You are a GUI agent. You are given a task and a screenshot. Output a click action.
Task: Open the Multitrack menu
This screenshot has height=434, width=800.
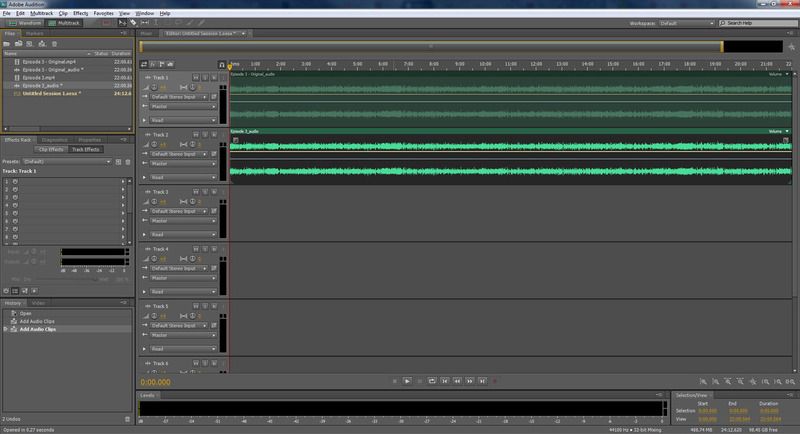point(41,13)
